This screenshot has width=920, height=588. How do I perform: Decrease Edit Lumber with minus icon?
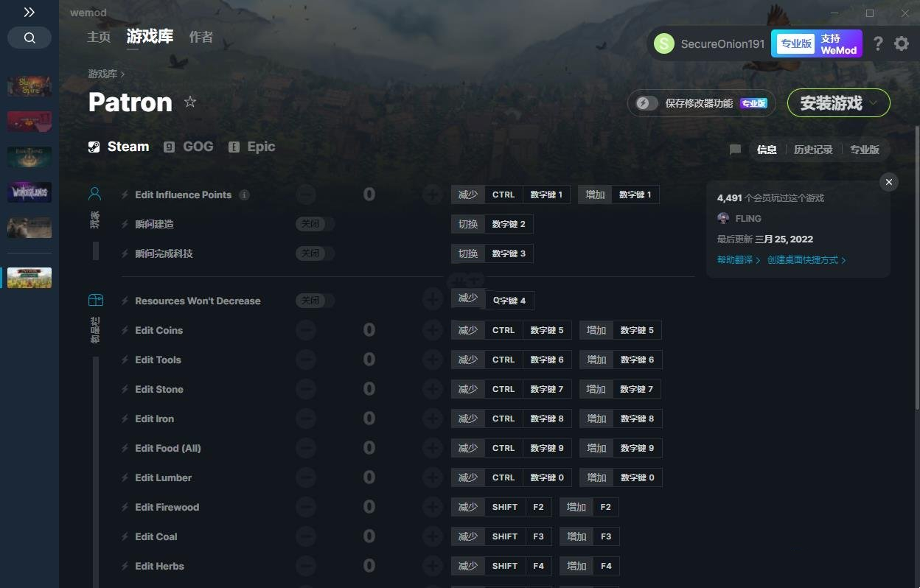point(306,477)
